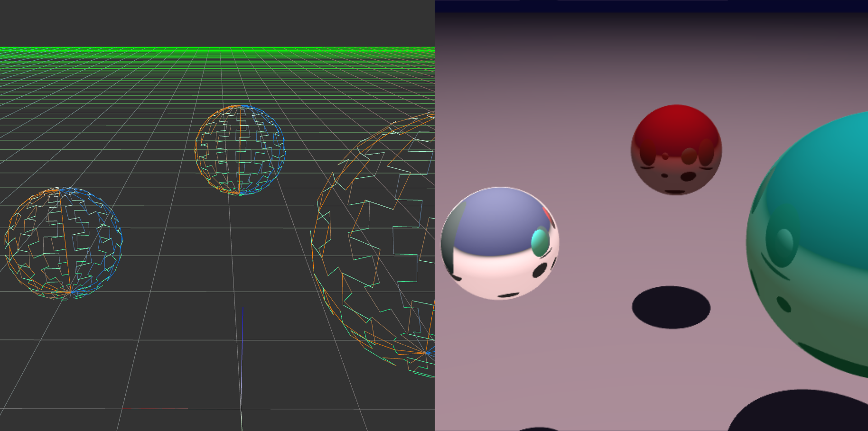Select the large cut-off wireframe sphere
The image size is (868, 431).
(373, 245)
